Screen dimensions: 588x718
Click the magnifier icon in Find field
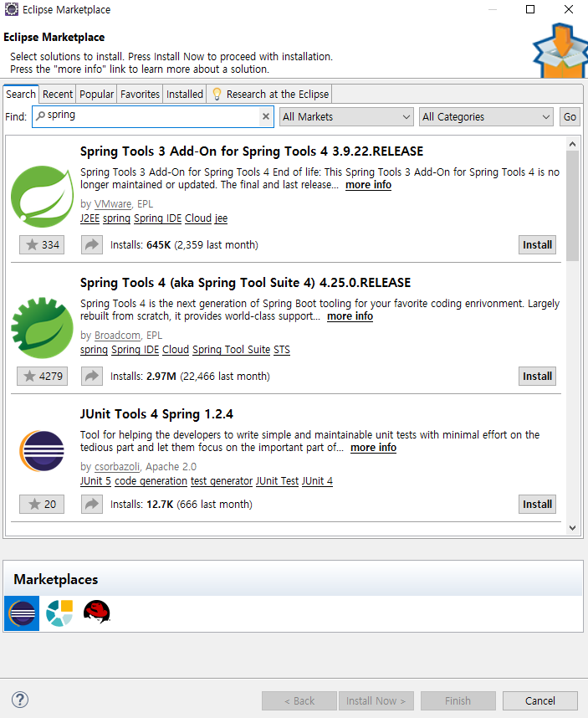click(41, 115)
